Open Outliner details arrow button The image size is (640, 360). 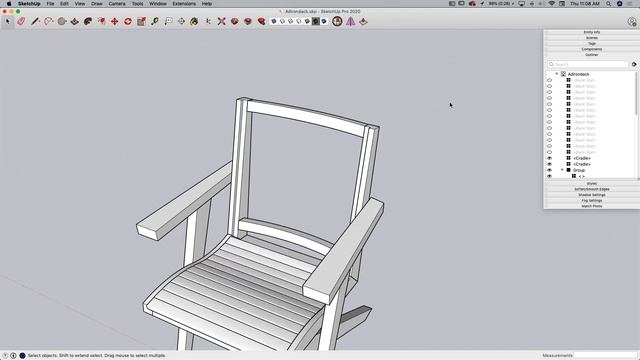(x=634, y=64)
